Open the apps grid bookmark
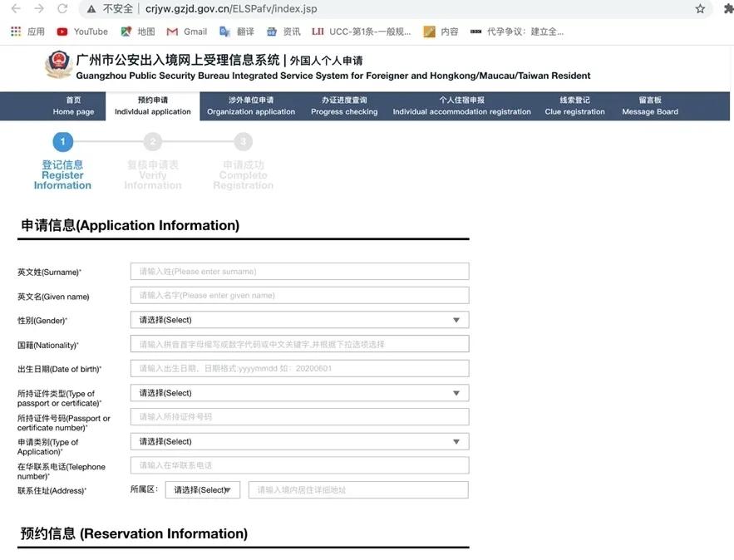This screenshot has width=734, height=560. 27,32
